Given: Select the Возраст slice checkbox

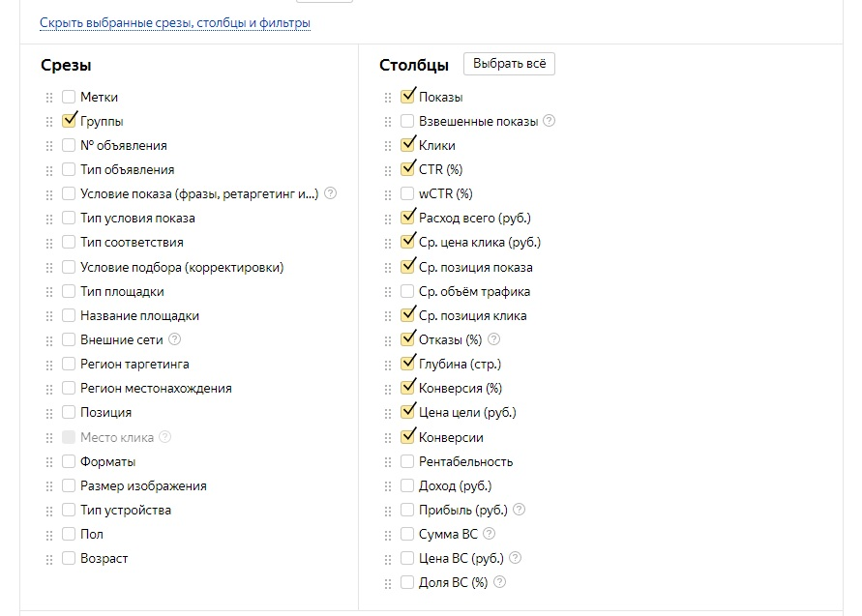Looking at the screenshot, I should coord(69,558).
